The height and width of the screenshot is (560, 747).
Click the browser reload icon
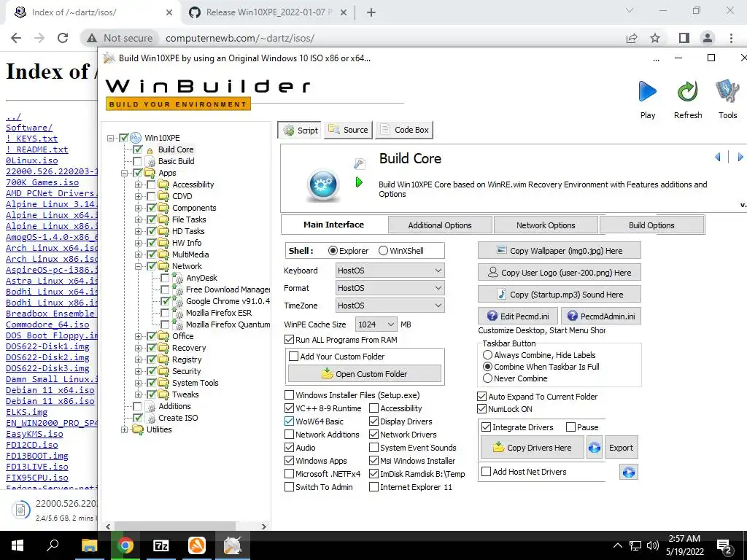[x=63, y=38]
